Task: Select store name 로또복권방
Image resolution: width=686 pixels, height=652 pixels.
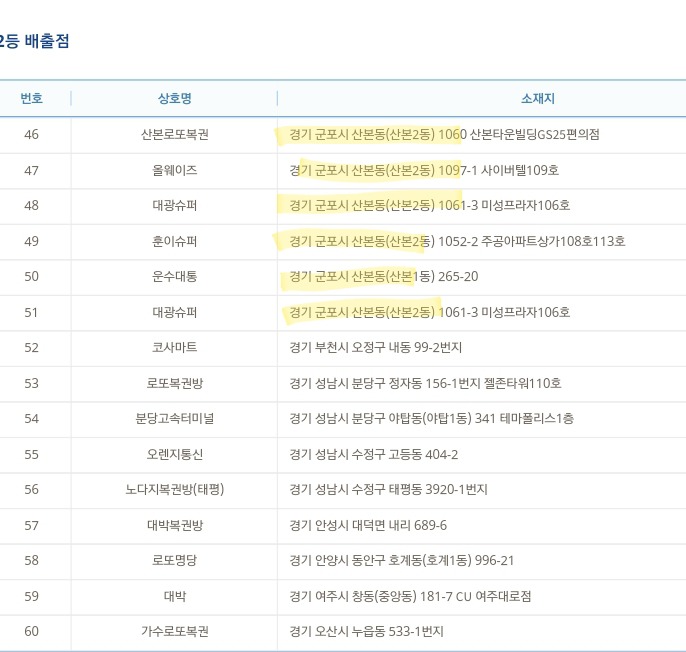Action: [x=175, y=383]
